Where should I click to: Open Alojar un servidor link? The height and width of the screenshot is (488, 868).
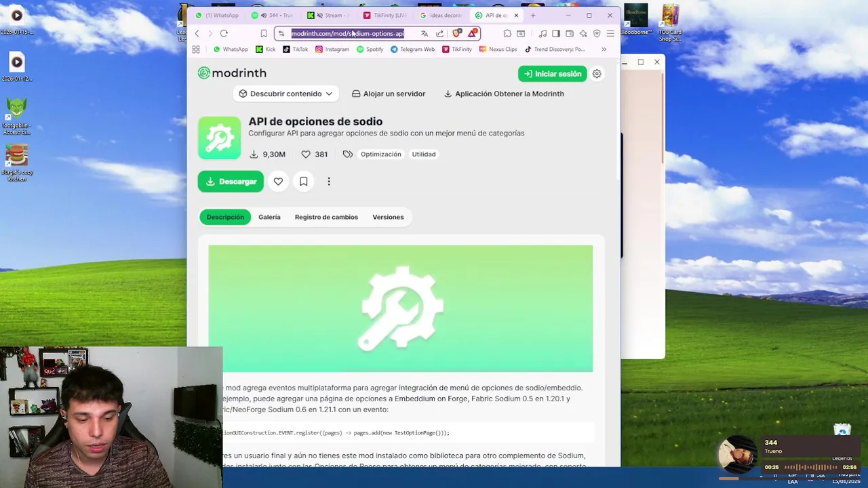pos(389,94)
